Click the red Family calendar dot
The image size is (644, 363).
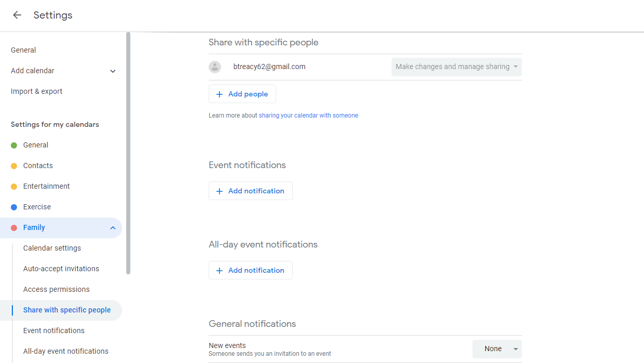point(14,228)
